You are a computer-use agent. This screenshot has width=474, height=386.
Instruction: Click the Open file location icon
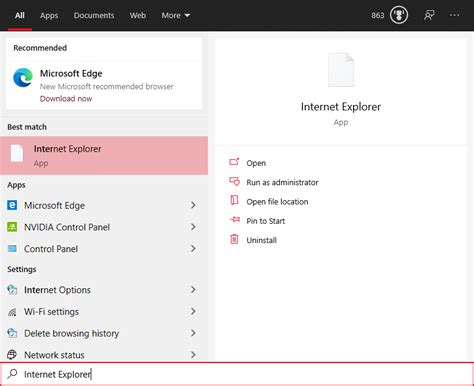pyautogui.click(x=234, y=201)
